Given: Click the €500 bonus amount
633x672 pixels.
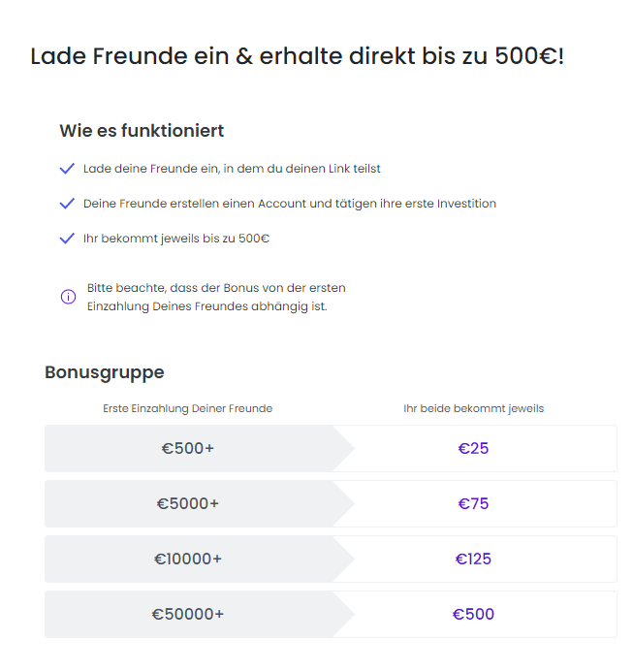Looking at the screenshot, I should pos(473,614).
